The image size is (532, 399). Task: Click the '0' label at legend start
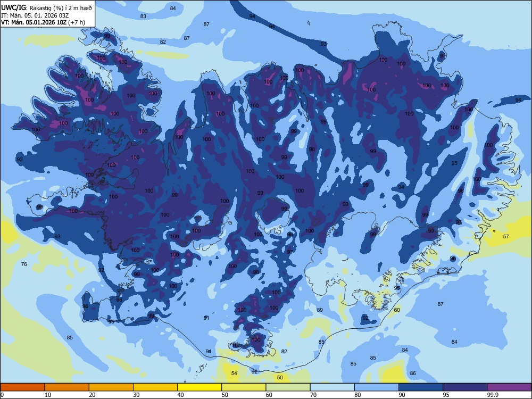point(2,395)
